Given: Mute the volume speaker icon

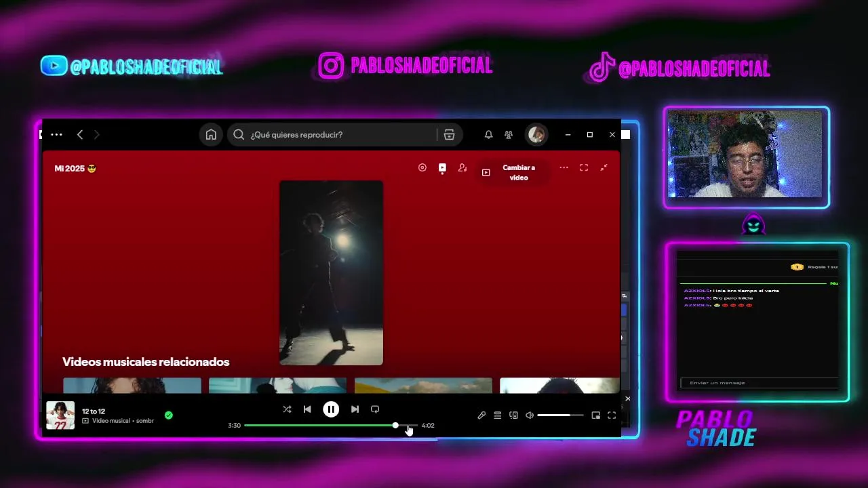Looking at the screenshot, I should point(530,415).
